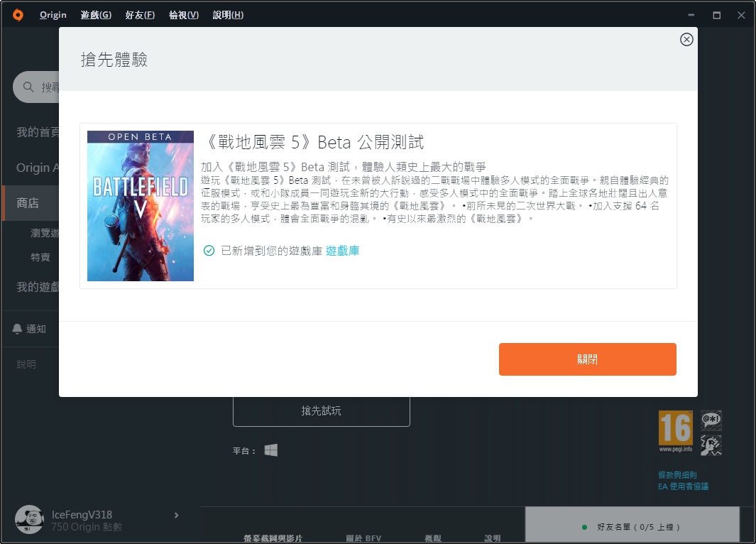Open the search magnifier icon
Screen dimensions: 756x544
pos(28,87)
